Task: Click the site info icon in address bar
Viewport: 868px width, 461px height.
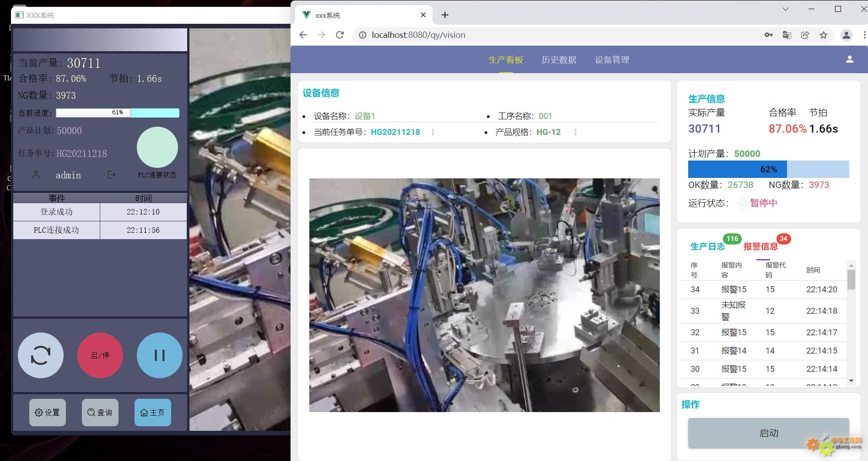Action: (362, 35)
